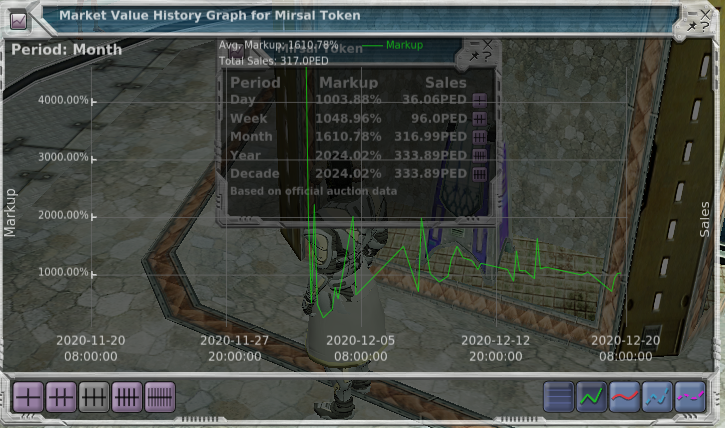
Task: Minimize the Market Value History Graph window
Action: tap(692, 14)
